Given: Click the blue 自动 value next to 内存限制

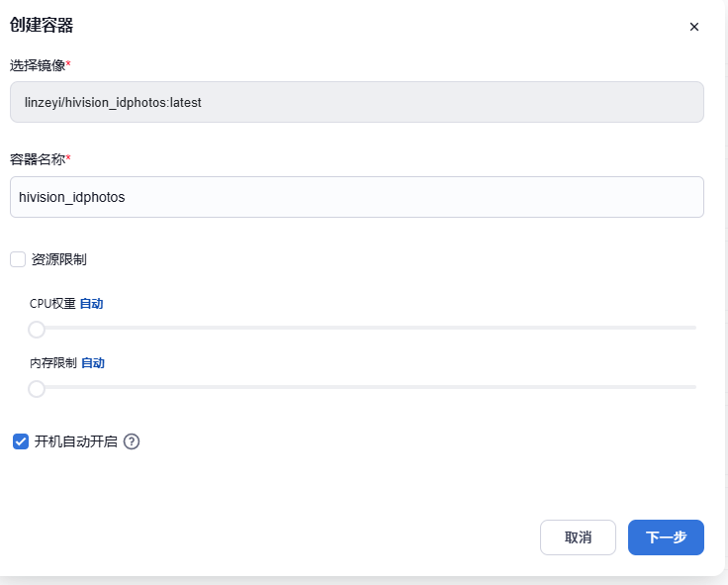Looking at the screenshot, I should click(x=93, y=363).
